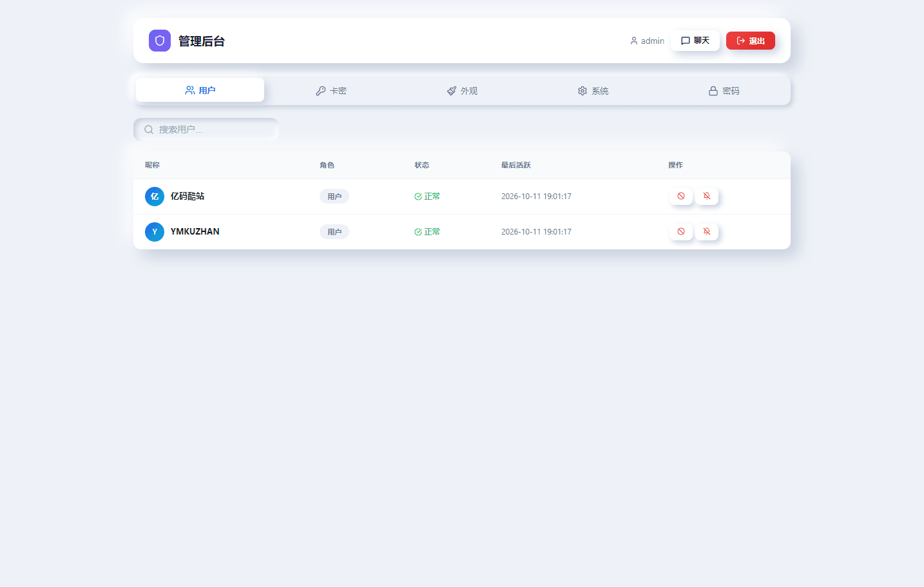Click the Y avatar circle
924x587 pixels.
pos(155,232)
